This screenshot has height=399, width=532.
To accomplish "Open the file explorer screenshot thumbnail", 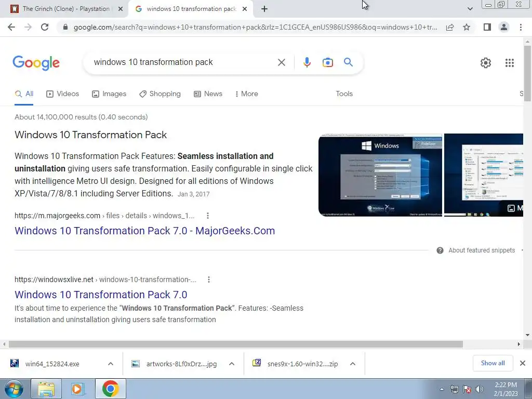I will 484,175.
